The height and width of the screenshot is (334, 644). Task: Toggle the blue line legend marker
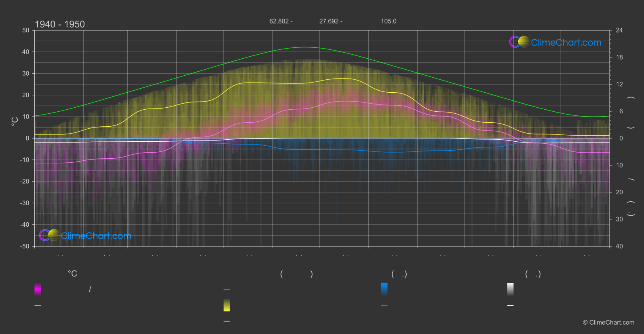pyautogui.click(x=384, y=306)
